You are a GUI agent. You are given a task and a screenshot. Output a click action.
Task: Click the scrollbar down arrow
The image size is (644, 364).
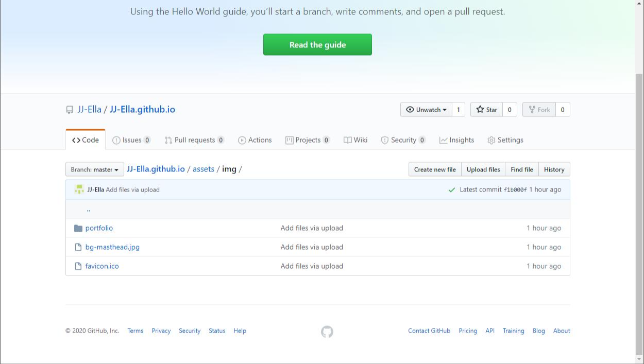[639, 359]
